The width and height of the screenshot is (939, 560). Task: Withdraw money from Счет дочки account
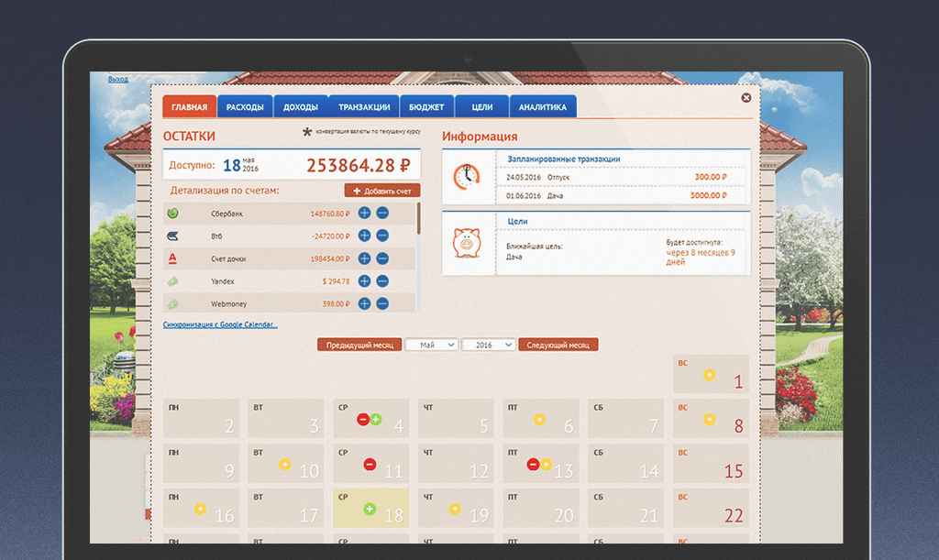(382, 258)
